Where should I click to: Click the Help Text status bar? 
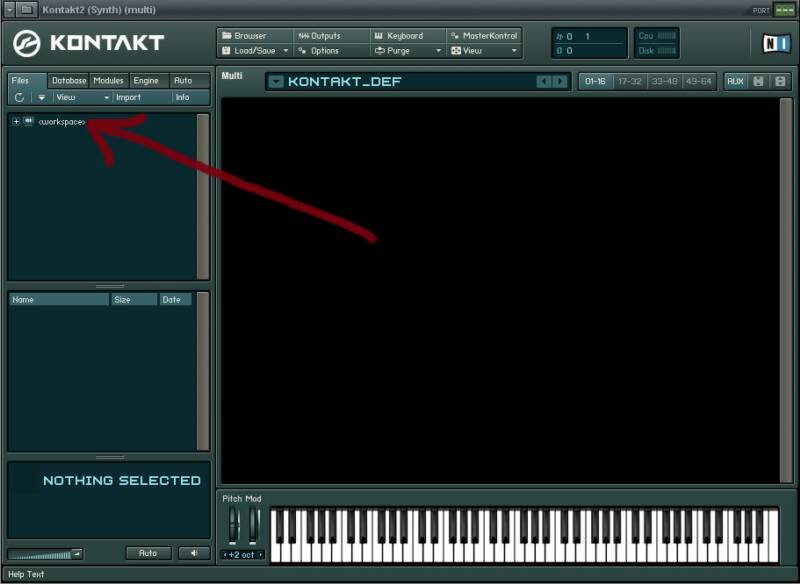400,574
